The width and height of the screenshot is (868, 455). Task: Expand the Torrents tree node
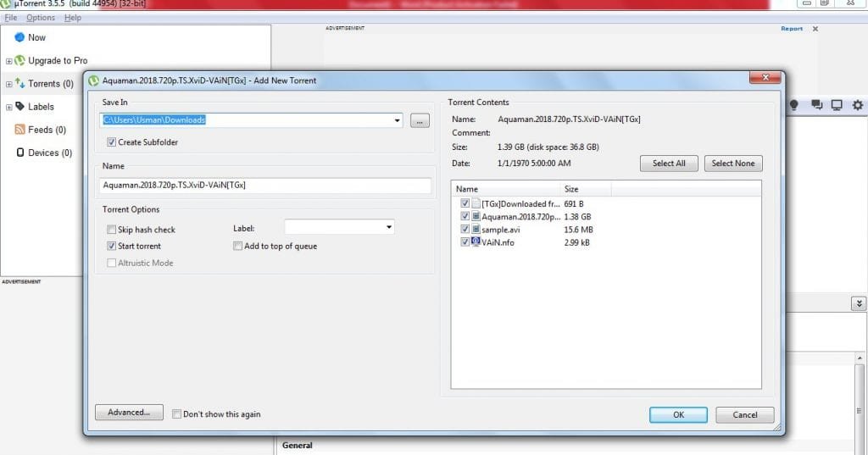8,84
